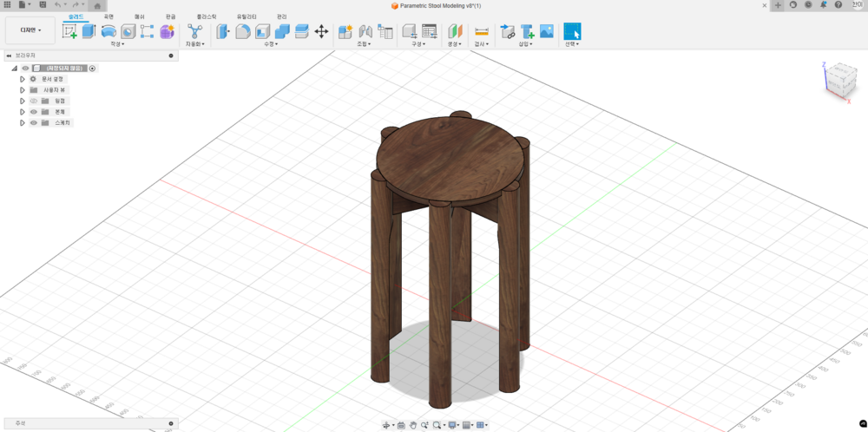Expand the 구성 dropdown menu
Image resolution: width=868 pixels, height=432 pixels.
(x=418, y=43)
